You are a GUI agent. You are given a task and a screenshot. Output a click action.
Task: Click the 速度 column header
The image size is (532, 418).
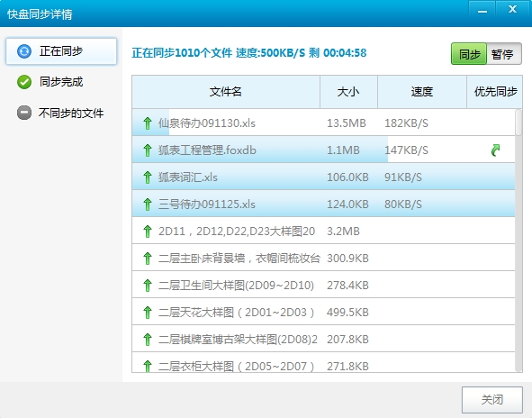[x=422, y=92]
